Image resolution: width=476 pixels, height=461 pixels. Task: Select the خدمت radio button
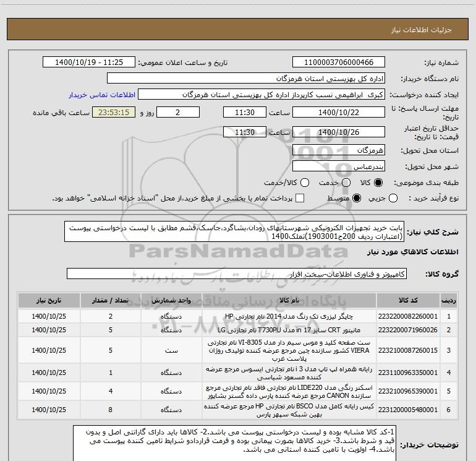346,183
